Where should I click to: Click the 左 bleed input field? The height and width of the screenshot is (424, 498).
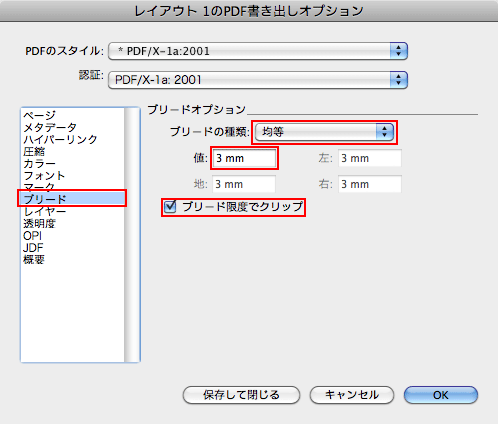click(370, 158)
